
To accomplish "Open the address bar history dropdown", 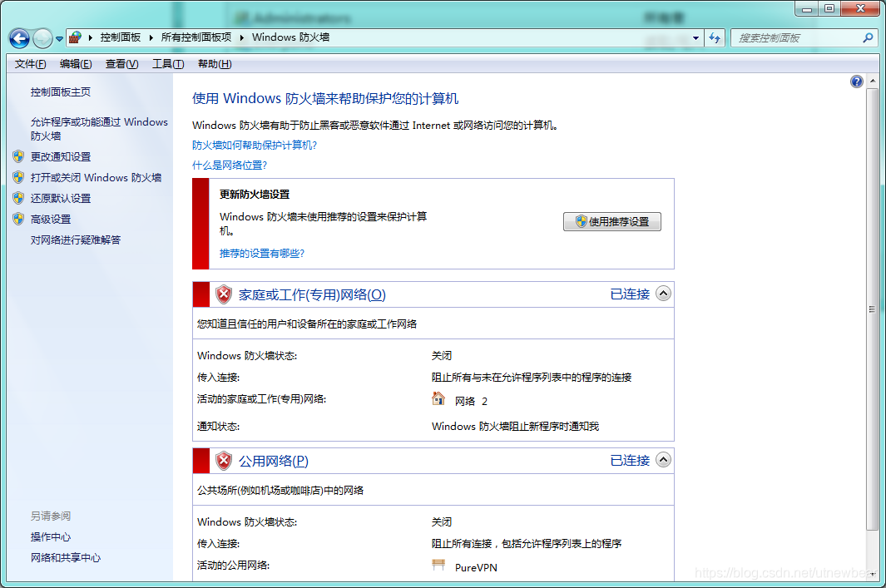I will tap(695, 38).
